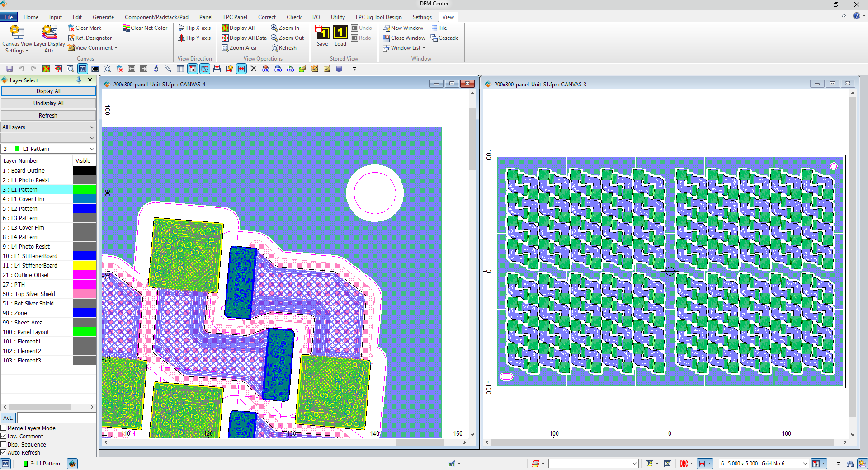Tile the canvas windows
The image size is (868, 470).
439,28
